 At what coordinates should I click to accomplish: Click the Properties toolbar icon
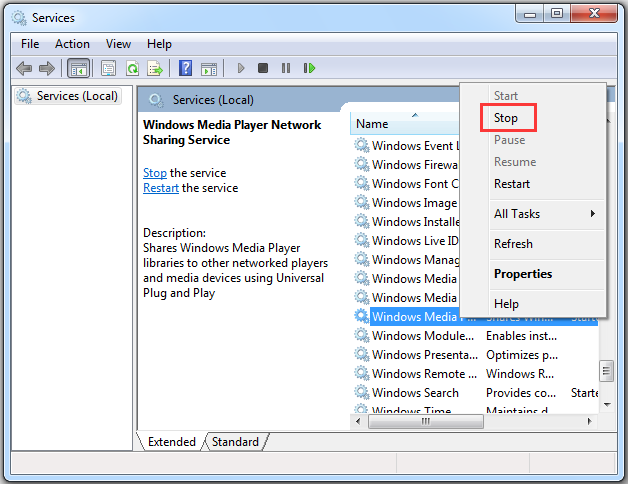tap(108, 68)
